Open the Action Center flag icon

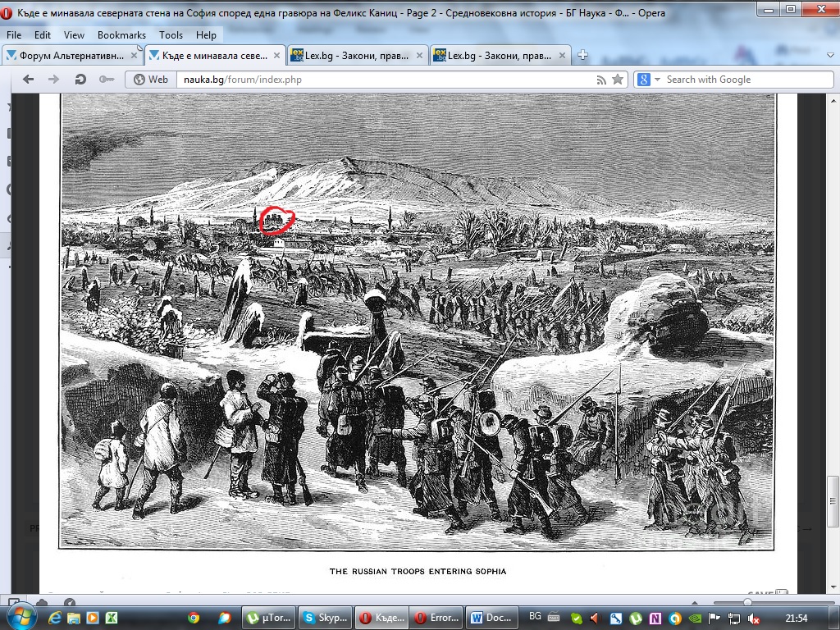click(x=714, y=619)
